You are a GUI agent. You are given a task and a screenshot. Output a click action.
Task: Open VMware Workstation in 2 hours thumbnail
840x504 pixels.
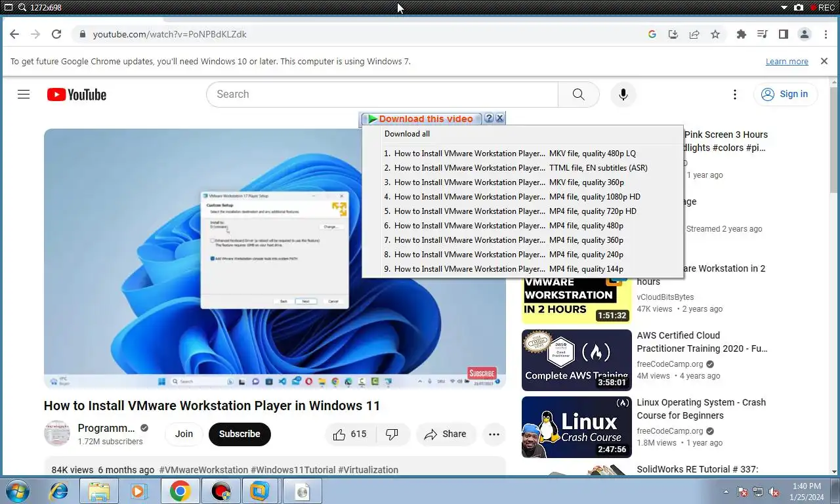576,299
